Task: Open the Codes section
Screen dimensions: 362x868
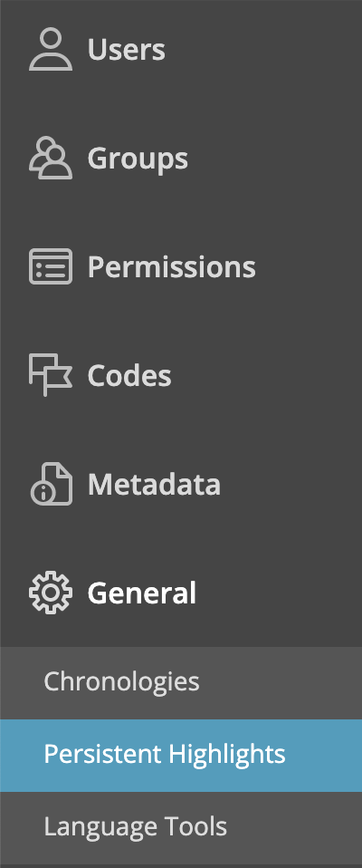Action: tap(181, 375)
